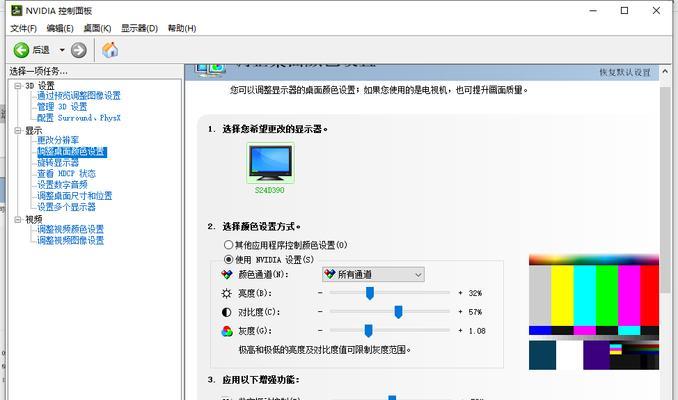Open the 文件(F) menu
The width and height of the screenshot is (678, 400).
23,29
